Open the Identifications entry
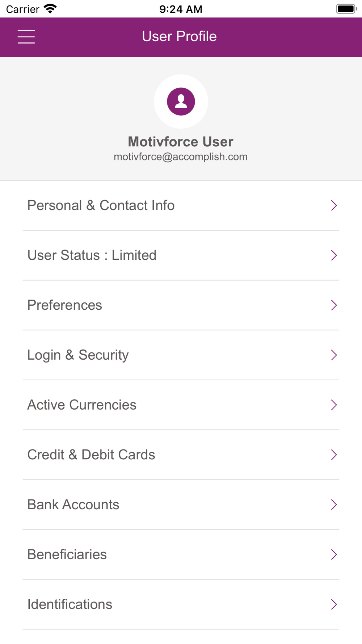 [181, 604]
